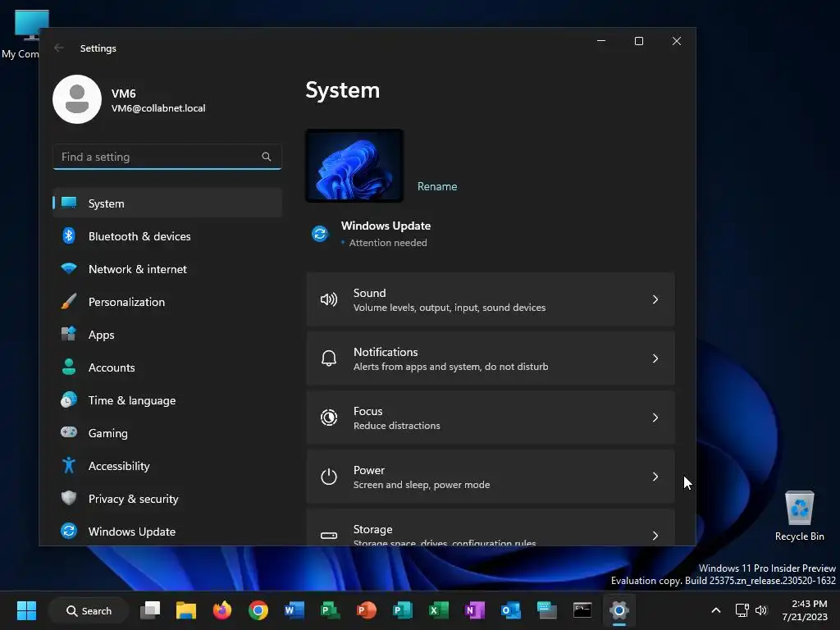
Task: Go to Personalization settings
Action: [x=167, y=302]
